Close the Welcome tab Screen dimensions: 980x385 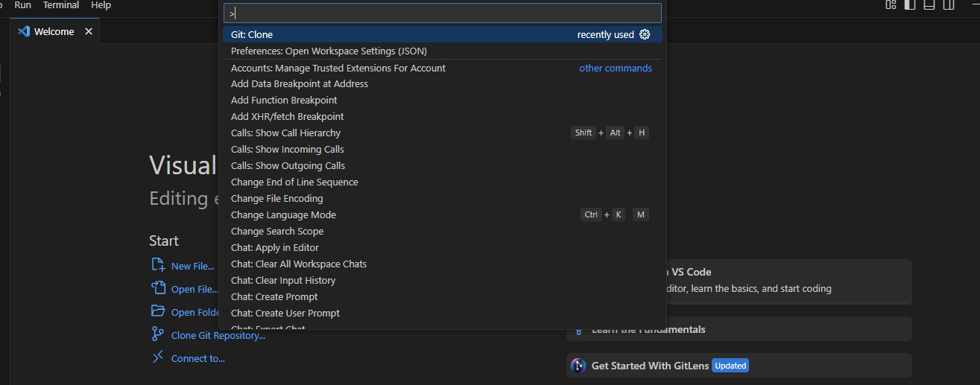tap(89, 31)
